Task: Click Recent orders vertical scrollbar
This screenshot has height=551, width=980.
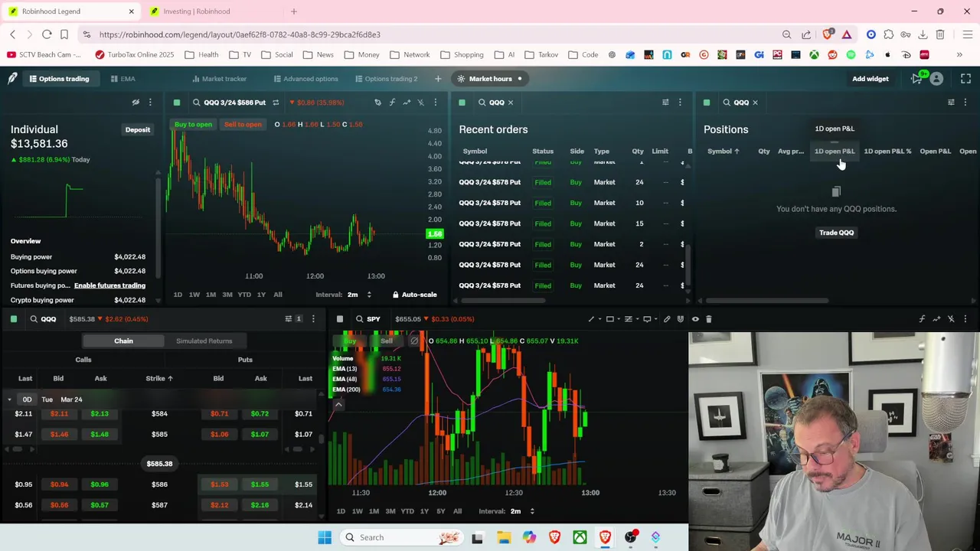Action: pyautogui.click(x=687, y=264)
